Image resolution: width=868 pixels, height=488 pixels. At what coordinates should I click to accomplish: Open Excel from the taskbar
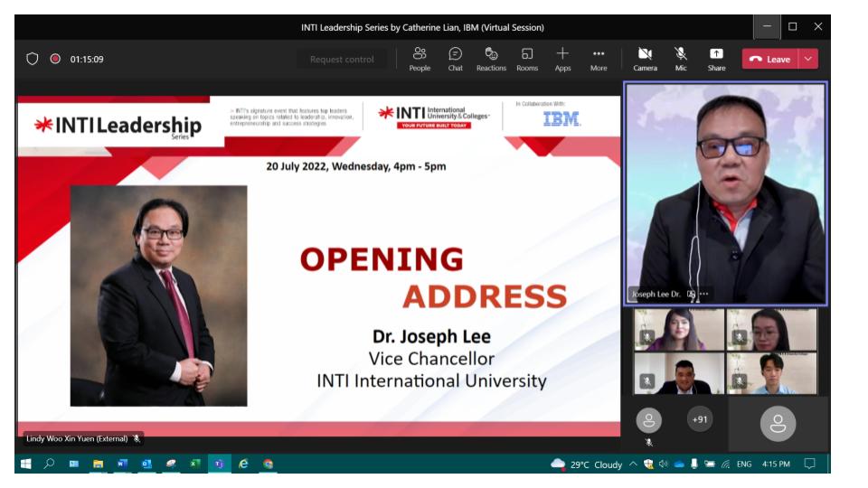click(195, 464)
